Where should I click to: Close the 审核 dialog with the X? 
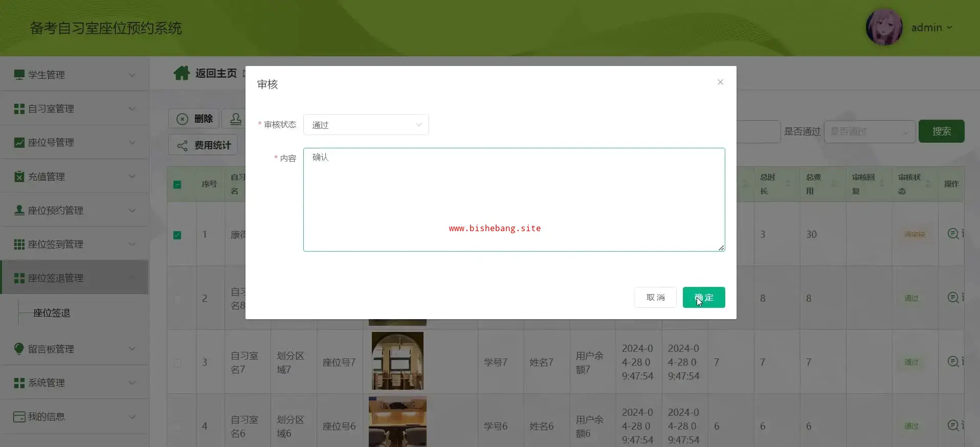pyautogui.click(x=720, y=82)
